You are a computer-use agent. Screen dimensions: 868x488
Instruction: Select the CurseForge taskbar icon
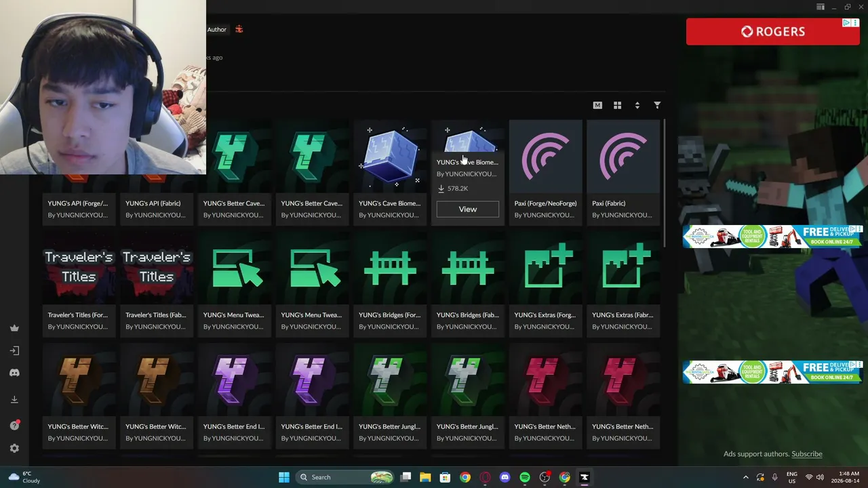(585, 477)
